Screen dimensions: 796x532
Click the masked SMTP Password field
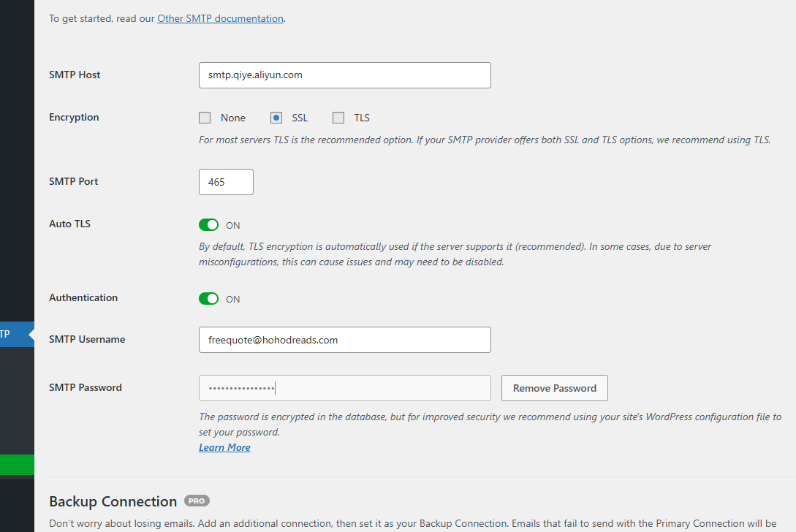[x=344, y=388]
